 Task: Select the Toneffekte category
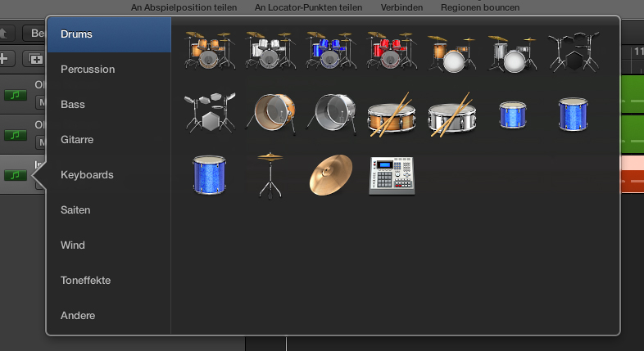click(x=85, y=281)
